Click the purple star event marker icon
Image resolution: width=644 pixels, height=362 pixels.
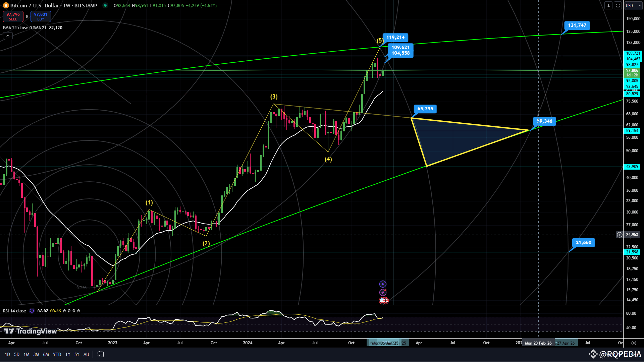(x=383, y=284)
